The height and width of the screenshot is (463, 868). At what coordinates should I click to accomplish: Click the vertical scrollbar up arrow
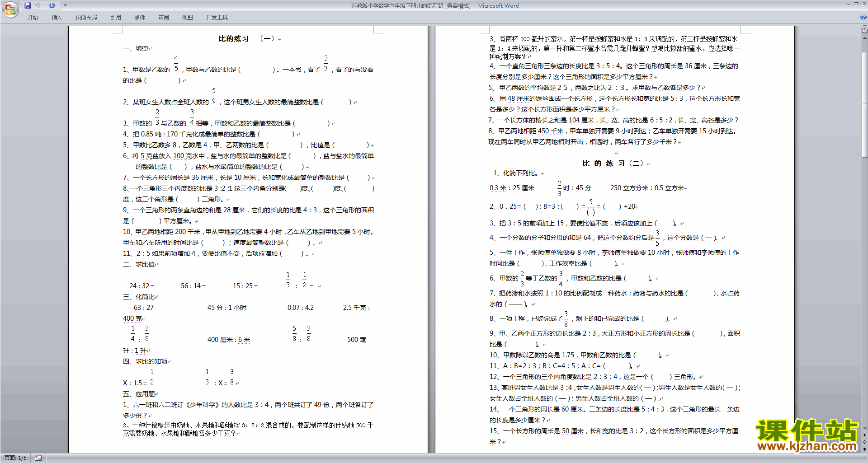point(865,38)
